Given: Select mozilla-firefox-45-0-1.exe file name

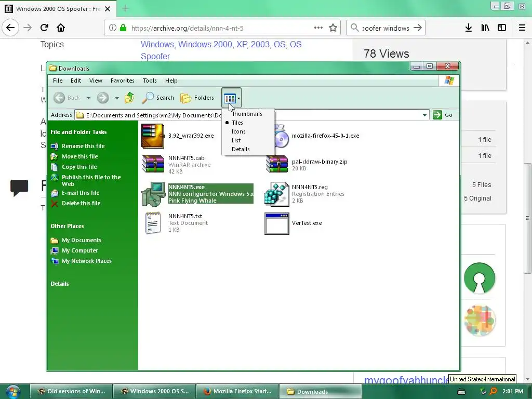Looking at the screenshot, I should (325, 136).
